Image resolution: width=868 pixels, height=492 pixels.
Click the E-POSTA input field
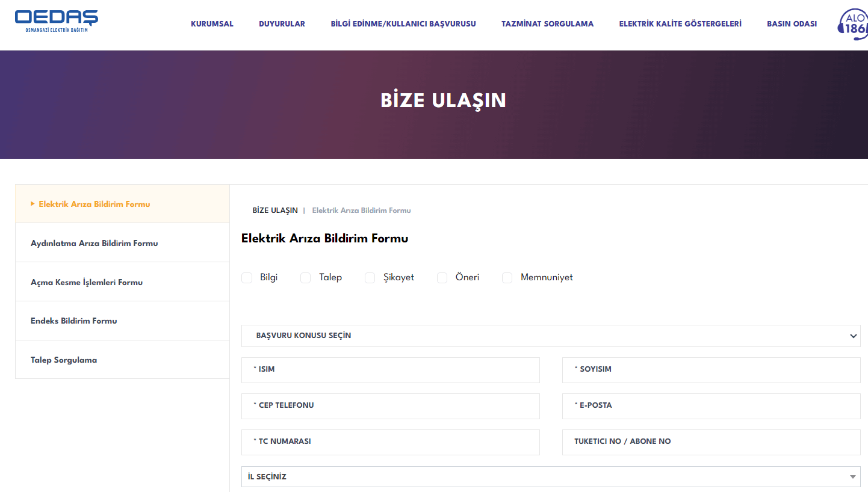[x=711, y=406]
